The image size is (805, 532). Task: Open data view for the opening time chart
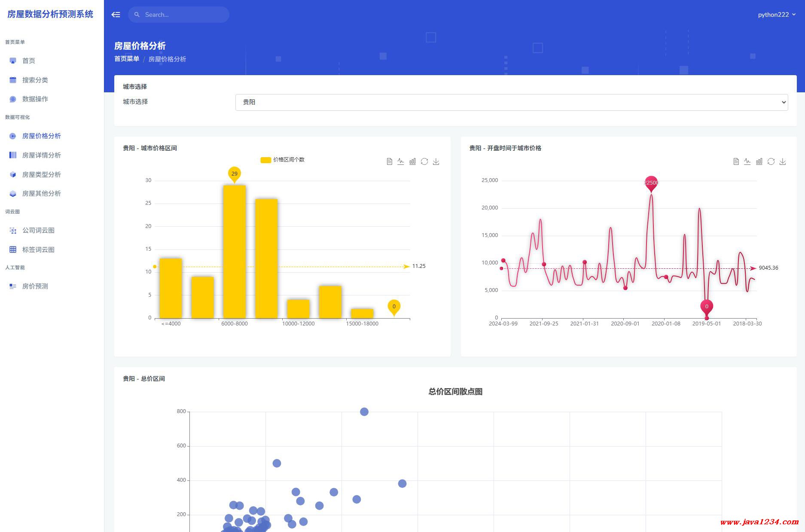click(x=736, y=161)
